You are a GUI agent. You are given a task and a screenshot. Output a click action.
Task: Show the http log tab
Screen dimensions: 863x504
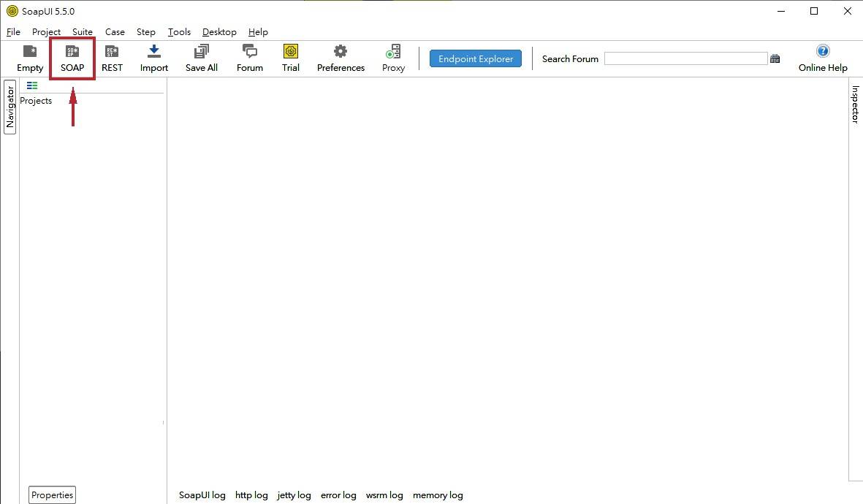tap(251, 495)
